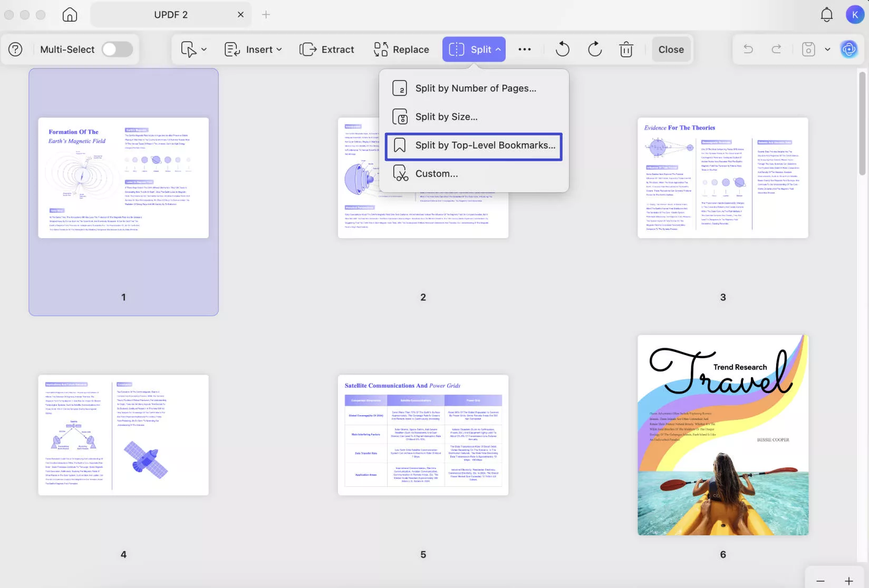Click the undo arrow icon
Image resolution: width=869 pixels, height=588 pixels.
coord(748,50)
